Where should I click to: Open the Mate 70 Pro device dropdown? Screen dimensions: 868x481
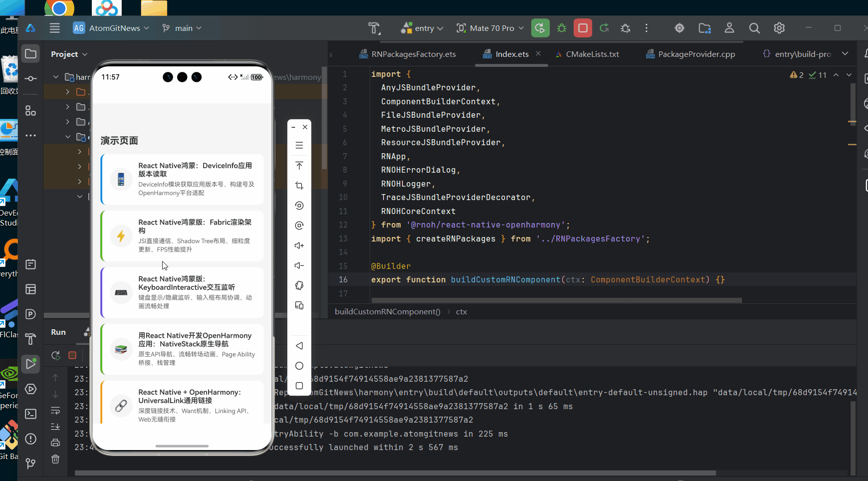(x=490, y=28)
